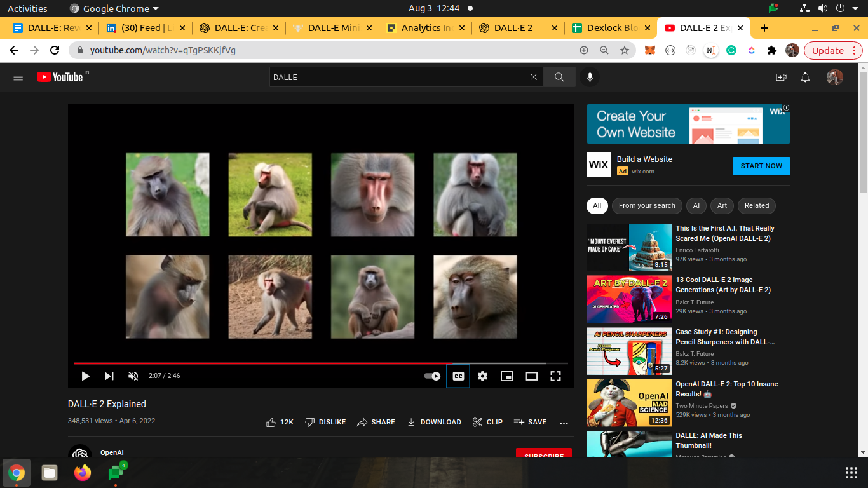Open the player settings gear
868x488 pixels.
[482, 376]
